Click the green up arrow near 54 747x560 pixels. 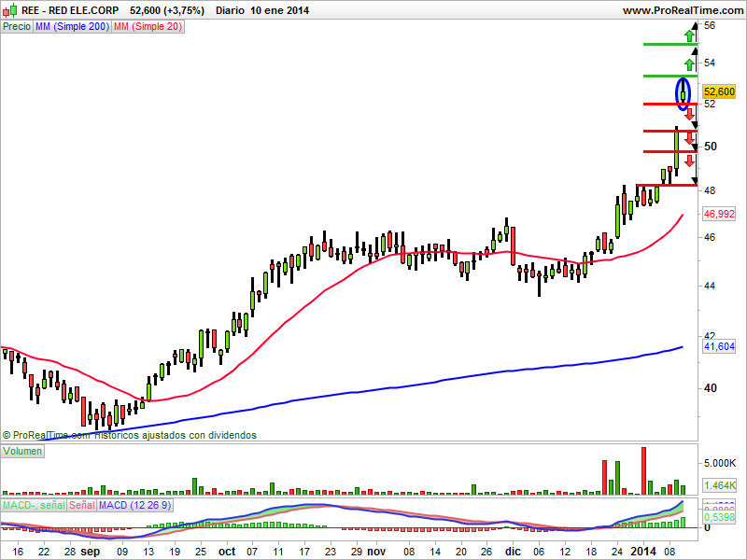click(x=689, y=64)
